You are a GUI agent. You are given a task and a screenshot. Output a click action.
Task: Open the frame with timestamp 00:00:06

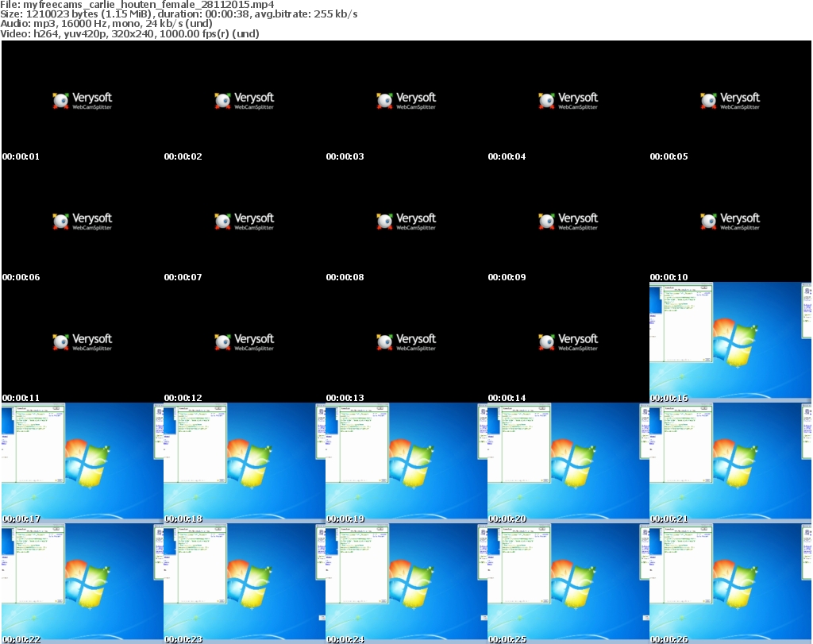click(83, 222)
